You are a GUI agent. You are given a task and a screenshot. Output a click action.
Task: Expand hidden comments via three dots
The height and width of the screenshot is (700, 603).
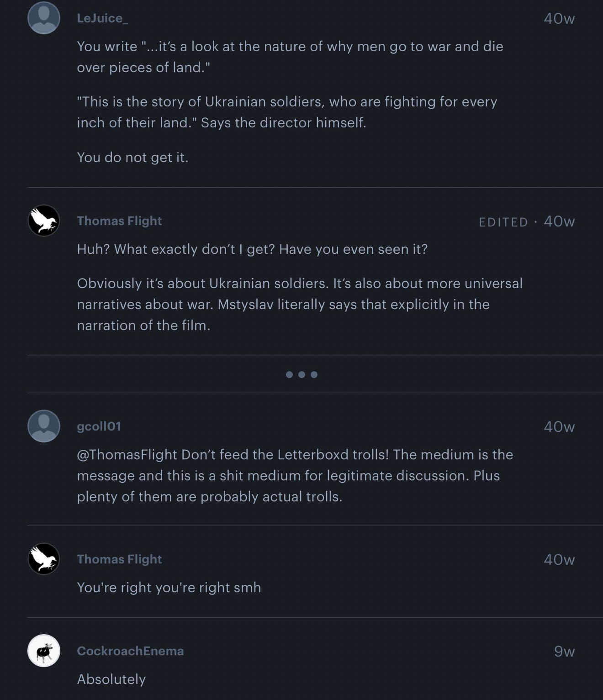tap(301, 374)
